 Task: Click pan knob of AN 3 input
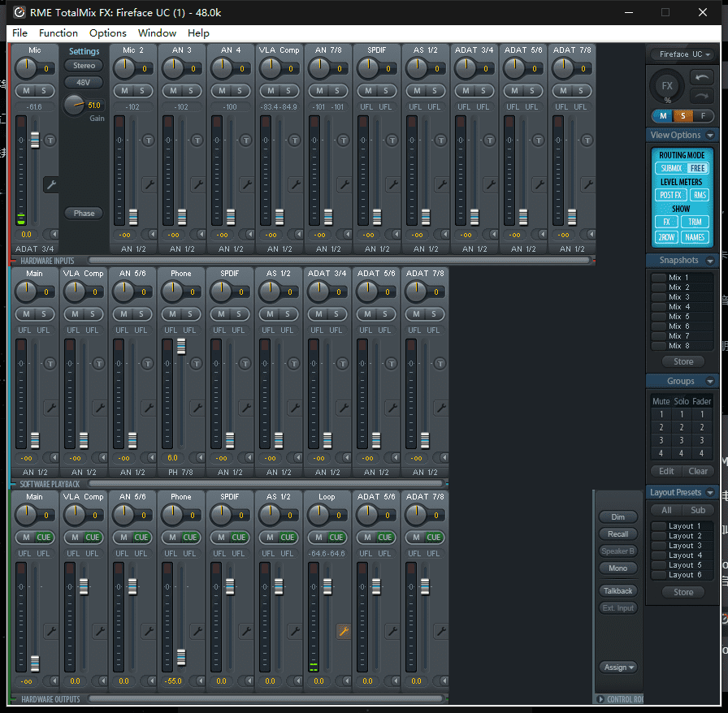171,69
